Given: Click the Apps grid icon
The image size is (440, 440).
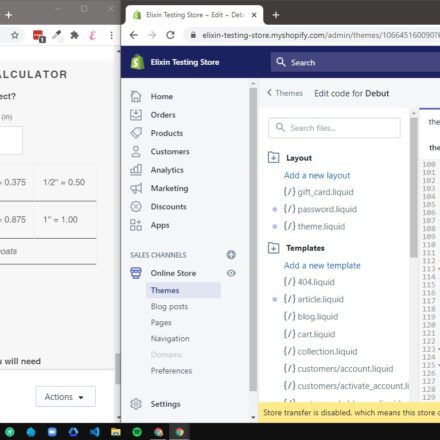Looking at the screenshot, I should [x=136, y=225].
